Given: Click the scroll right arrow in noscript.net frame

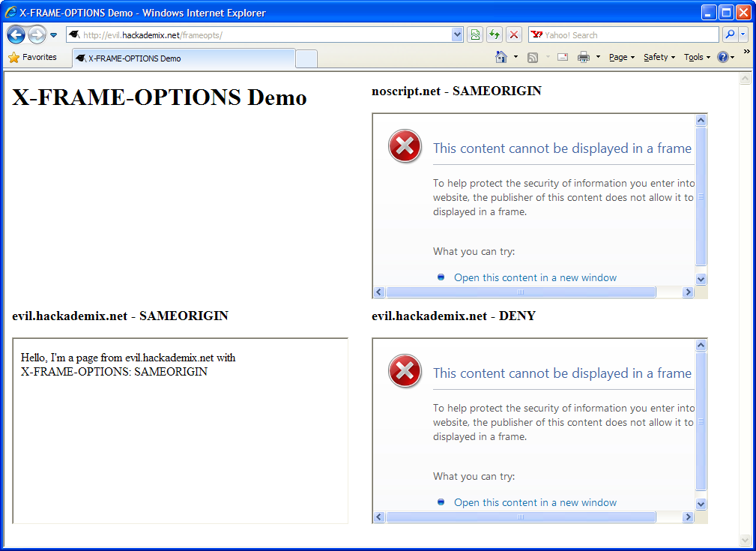Looking at the screenshot, I should [x=688, y=292].
